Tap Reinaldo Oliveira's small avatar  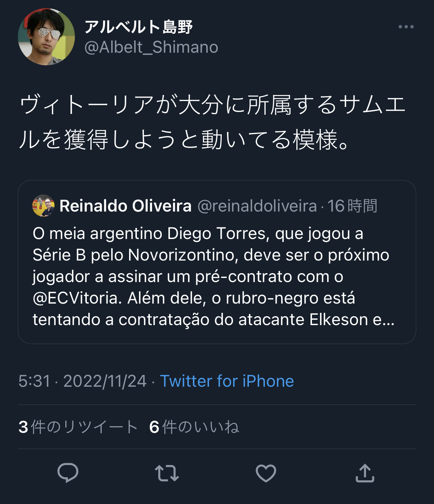(x=43, y=206)
